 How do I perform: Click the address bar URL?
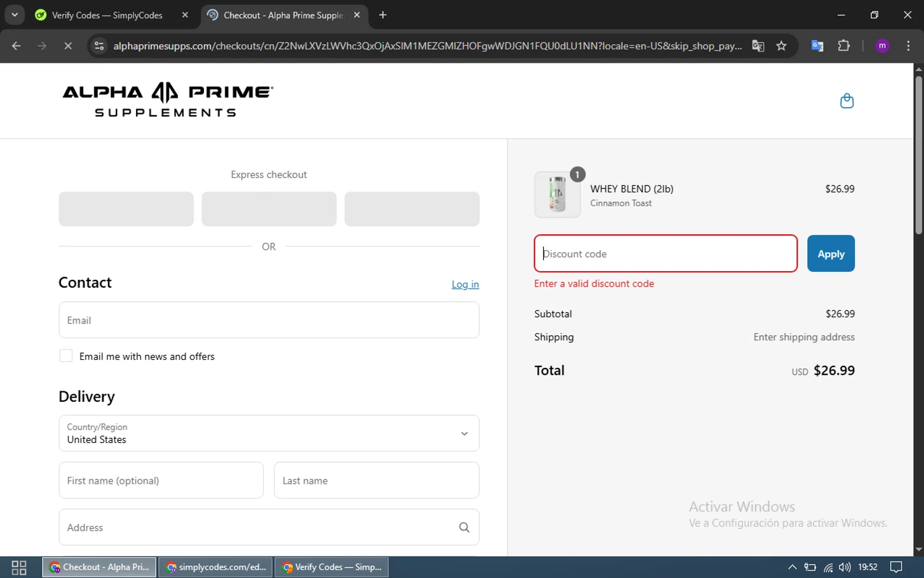428,46
